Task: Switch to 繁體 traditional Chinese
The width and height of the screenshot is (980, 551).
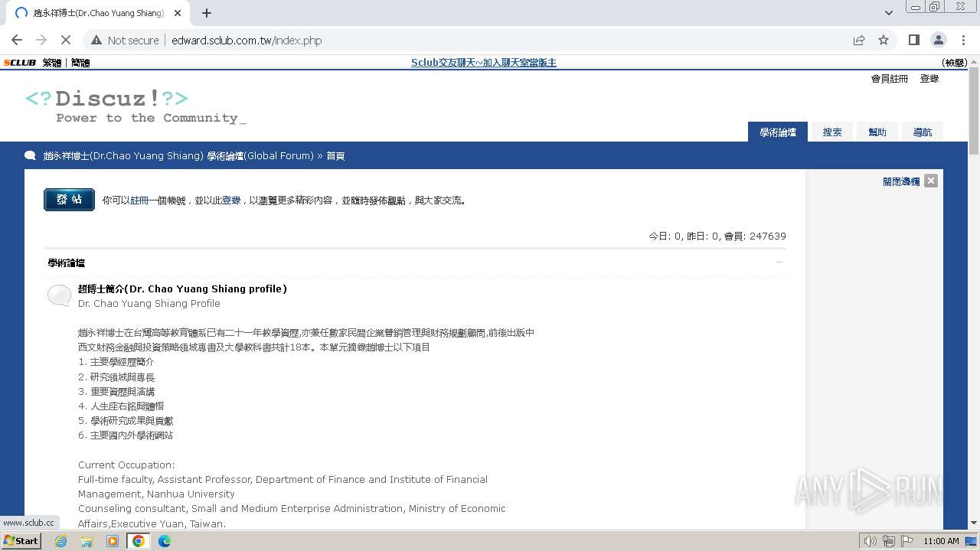Action: coord(52,63)
